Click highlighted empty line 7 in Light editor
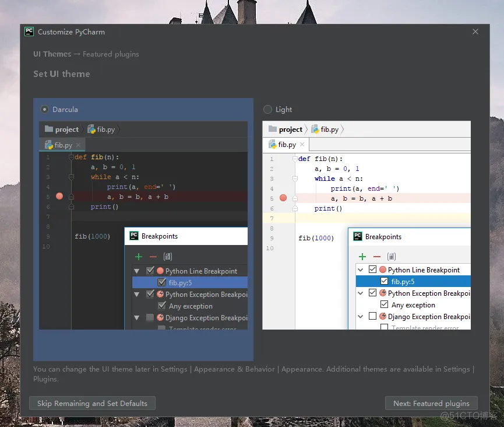Viewport: 504px width, 427px height. click(x=366, y=218)
